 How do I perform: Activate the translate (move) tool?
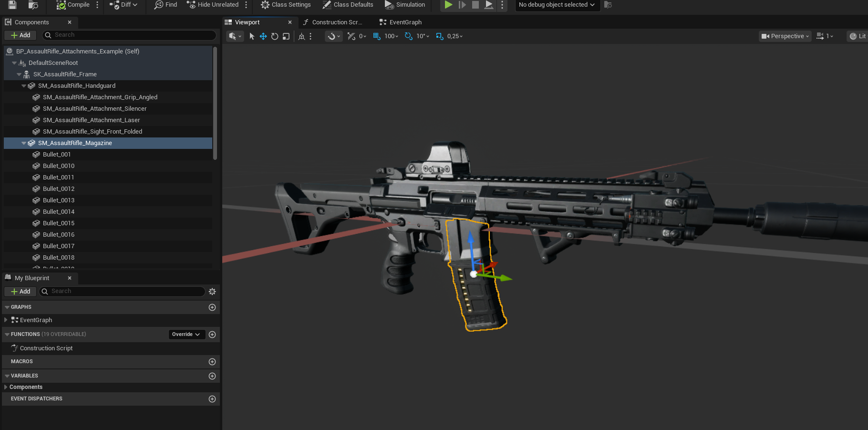tap(263, 36)
